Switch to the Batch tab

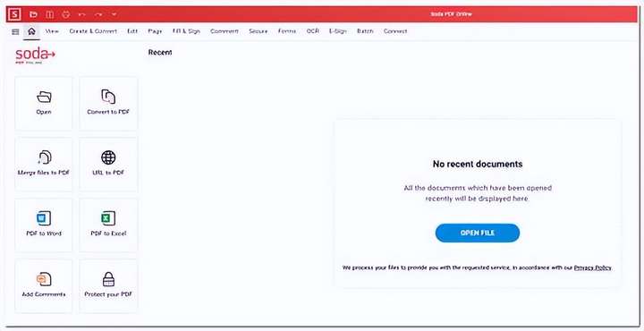[x=365, y=31]
